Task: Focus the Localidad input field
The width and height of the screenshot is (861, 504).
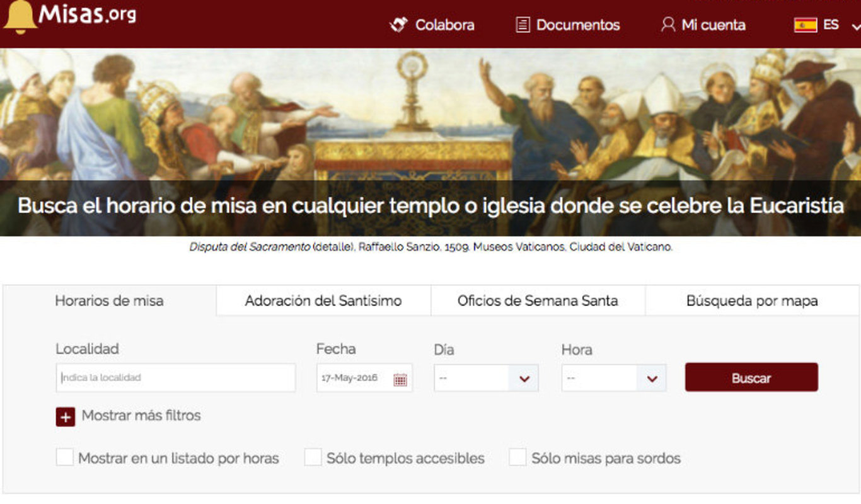Action: point(175,378)
